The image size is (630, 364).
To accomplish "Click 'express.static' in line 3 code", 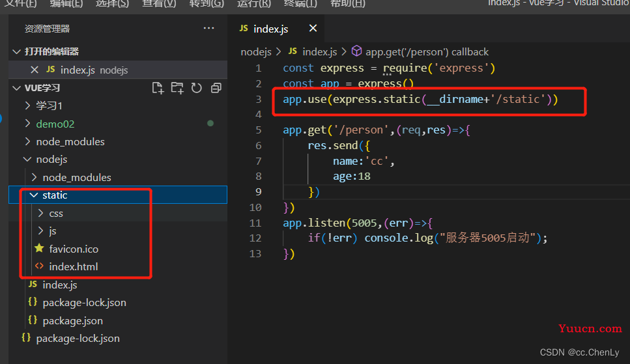I will pyautogui.click(x=377, y=99).
